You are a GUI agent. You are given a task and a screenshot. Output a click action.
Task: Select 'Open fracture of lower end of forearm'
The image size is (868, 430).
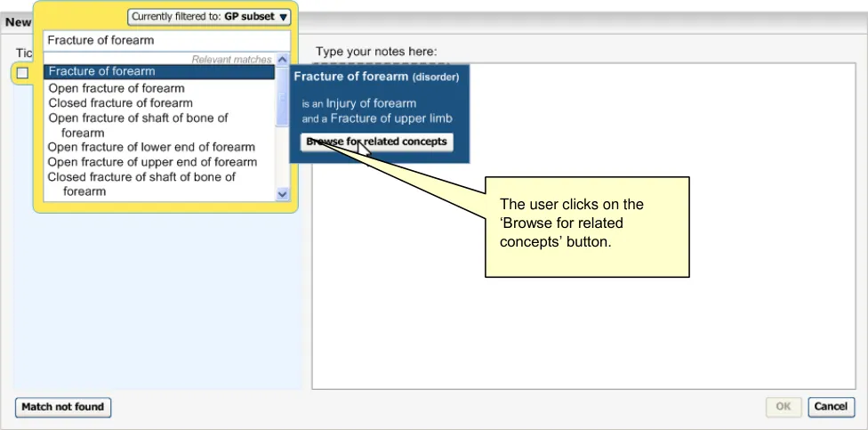click(x=151, y=147)
